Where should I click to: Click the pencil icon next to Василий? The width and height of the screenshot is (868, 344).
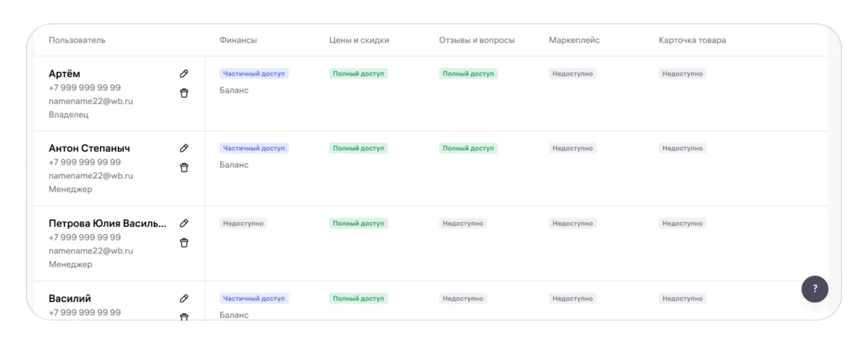point(184,298)
